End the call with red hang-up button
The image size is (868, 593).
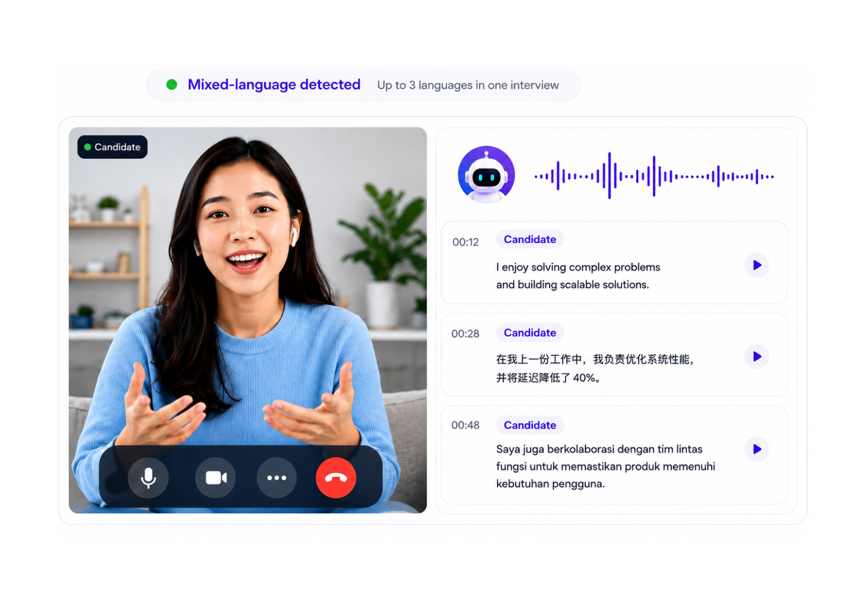(x=336, y=478)
